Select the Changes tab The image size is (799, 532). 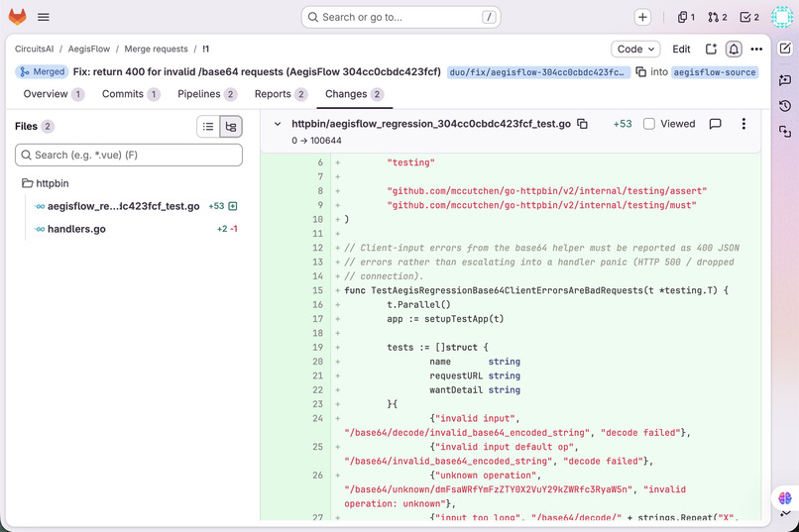(354, 94)
